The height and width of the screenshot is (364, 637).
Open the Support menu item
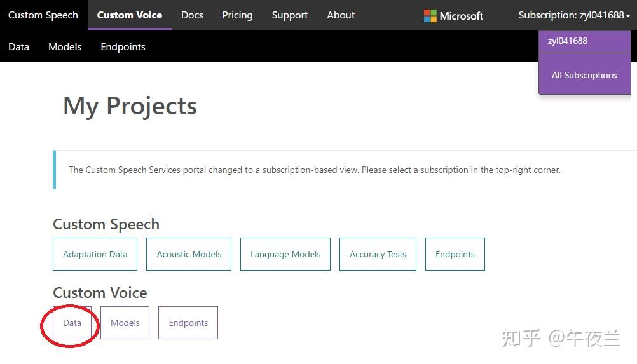[x=290, y=15]
